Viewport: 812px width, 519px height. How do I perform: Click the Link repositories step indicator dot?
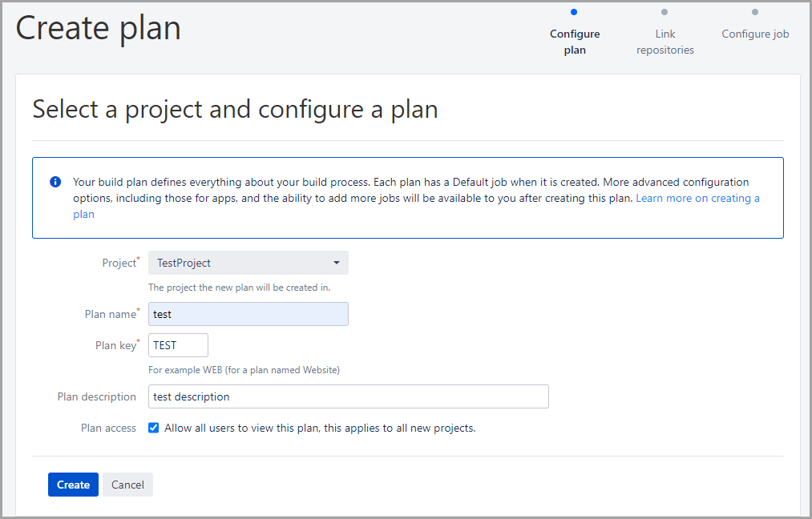coord(665,12)
